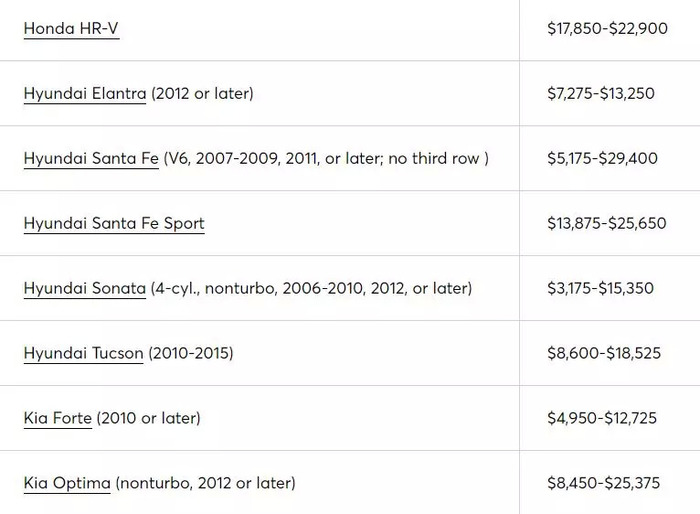This screenshot has width=700, height=514.
Task: Select the $3,175-$15,350 price range
Action: coord(600,288)
